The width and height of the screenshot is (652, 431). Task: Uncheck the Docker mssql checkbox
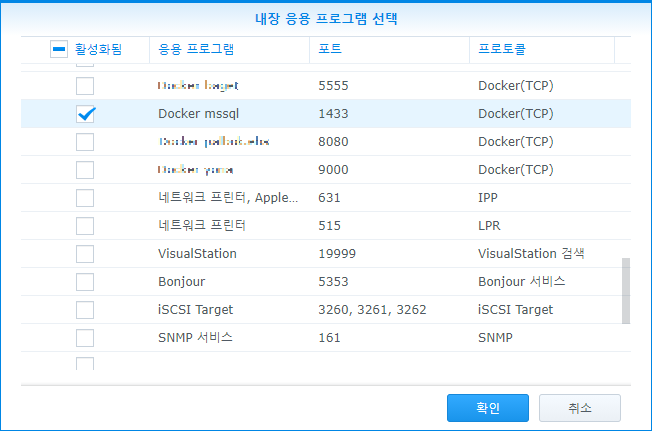85,114
